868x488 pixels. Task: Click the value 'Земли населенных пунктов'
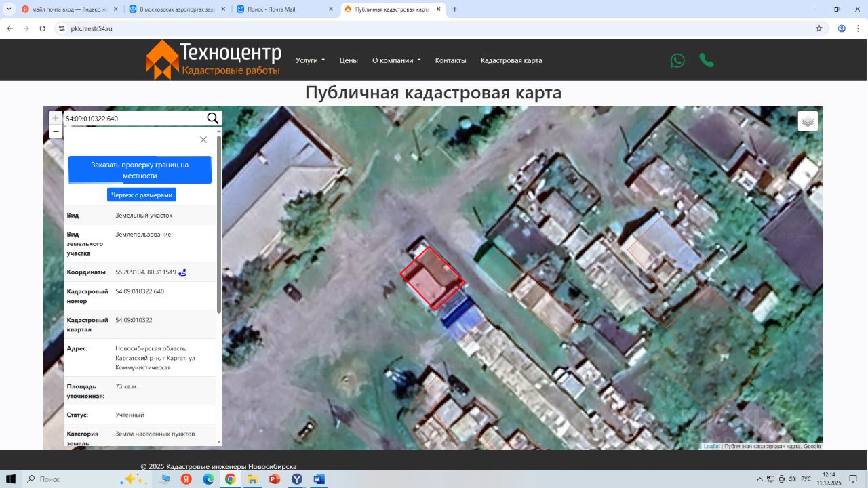coord(155,434)
